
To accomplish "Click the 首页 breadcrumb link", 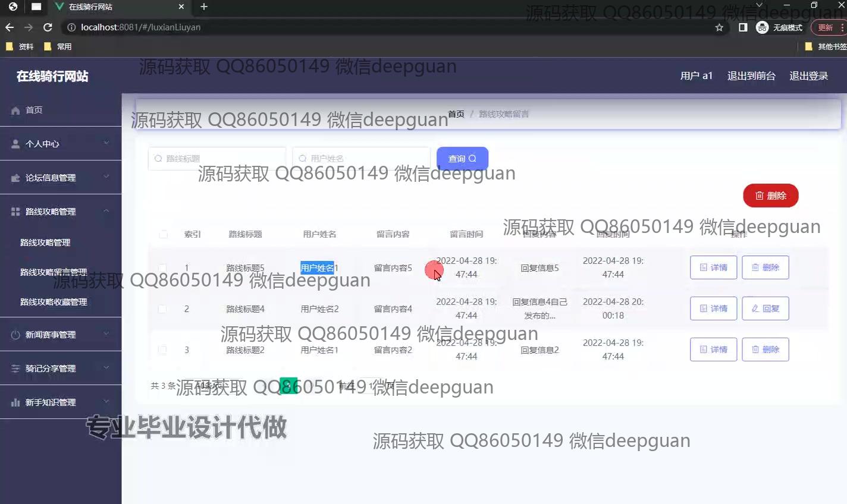I will (x=456, y=114).
